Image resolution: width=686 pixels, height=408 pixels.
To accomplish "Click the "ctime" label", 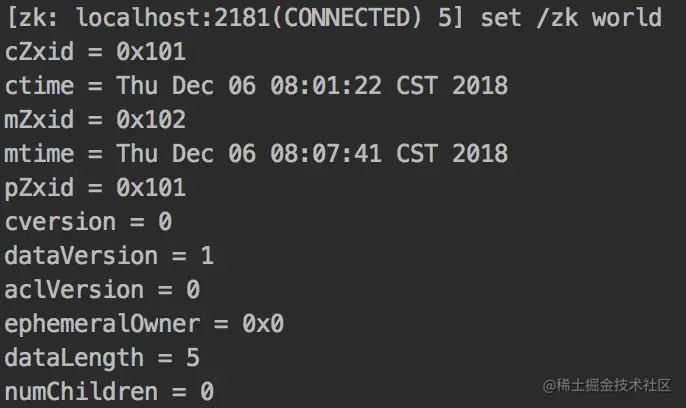I will [x=40, y=85].
